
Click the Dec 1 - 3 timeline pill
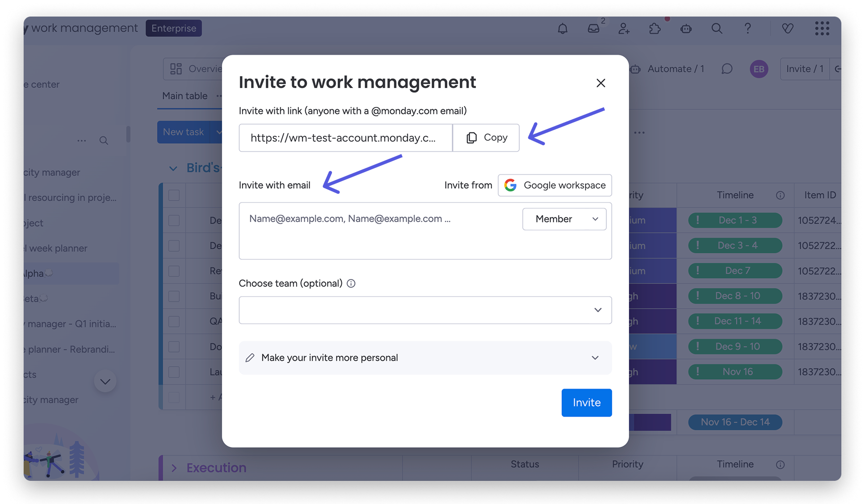coord(735,220)
